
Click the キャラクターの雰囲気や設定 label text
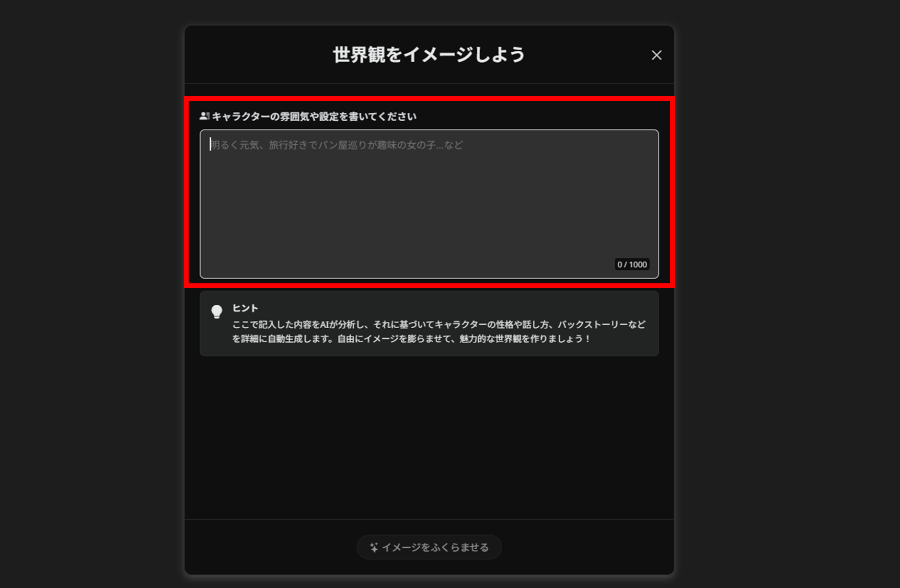(x=314, y=116)
